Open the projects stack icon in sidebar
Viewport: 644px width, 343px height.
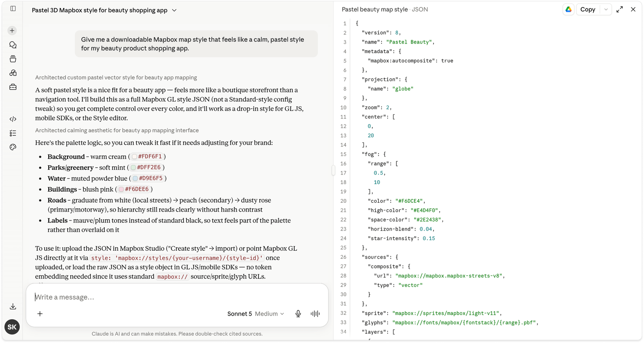[13, 59]
